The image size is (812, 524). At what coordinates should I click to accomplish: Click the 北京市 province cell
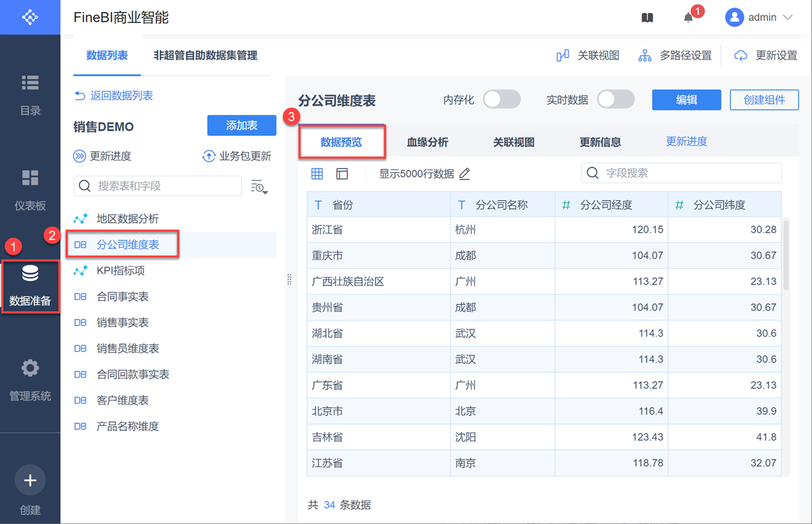point(378,411)
